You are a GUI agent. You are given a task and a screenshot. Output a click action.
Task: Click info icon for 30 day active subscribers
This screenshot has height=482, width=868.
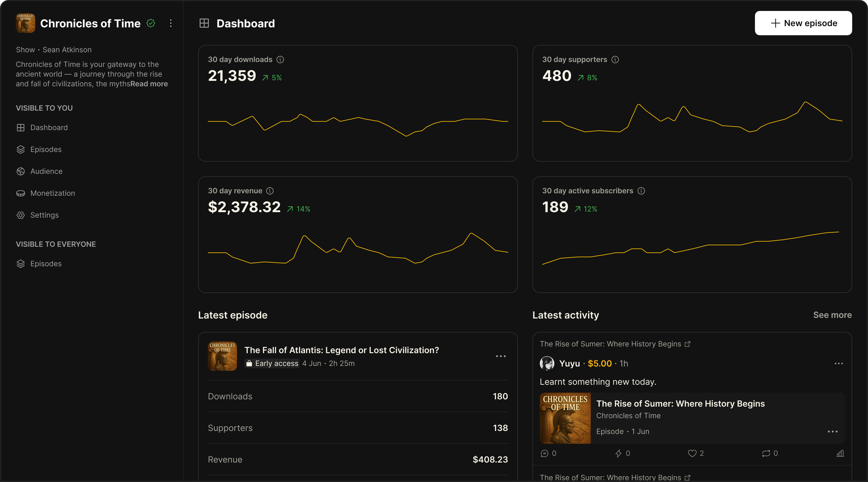(x=641, y=191)
